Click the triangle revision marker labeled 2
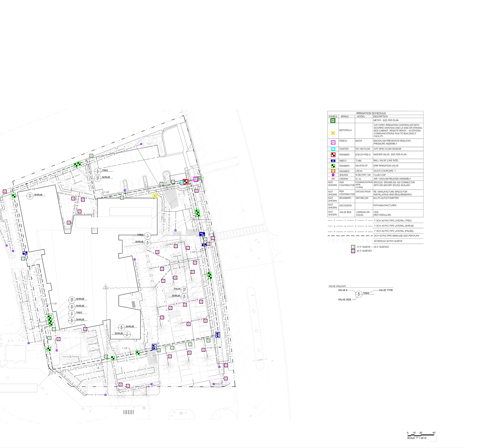This screenshot has height=448, width=491. point(105,287)
